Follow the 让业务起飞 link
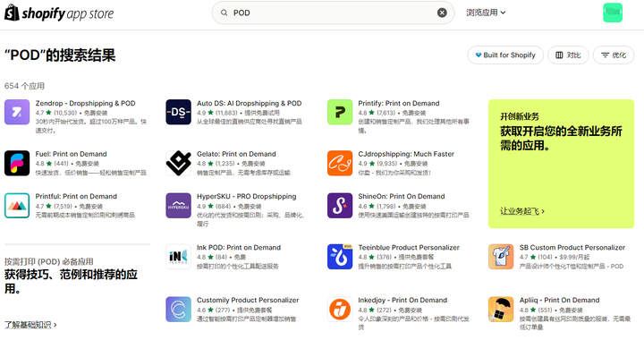 [522, 211]
